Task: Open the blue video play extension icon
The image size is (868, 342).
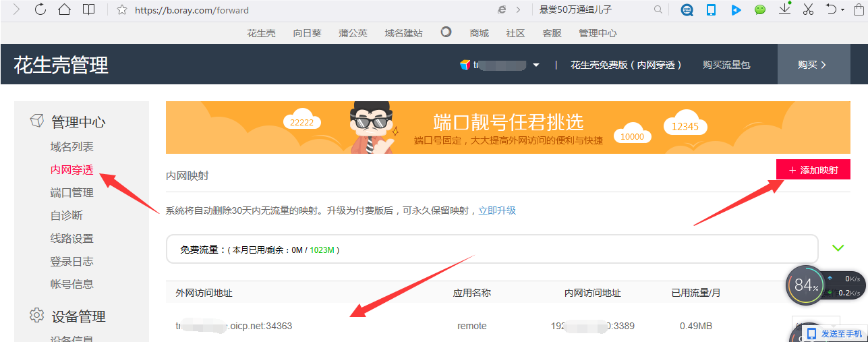Action: pyautogui.click(x=736, y=10)
